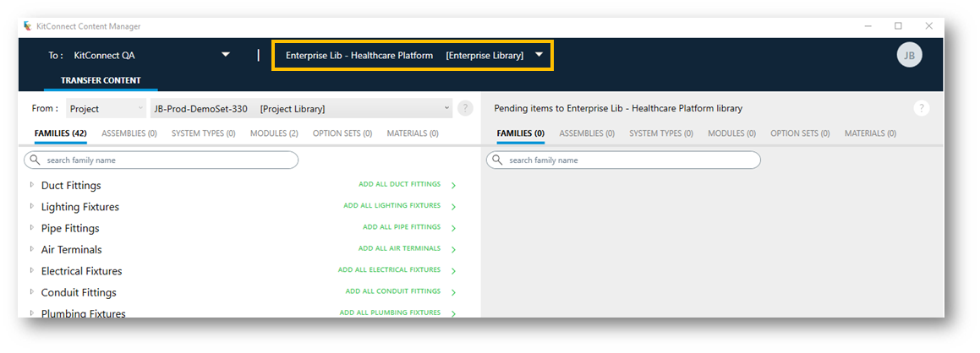Close the KitConnect Content Manager window
Viewport: 980px width, 353px height.
pos(928,26)
